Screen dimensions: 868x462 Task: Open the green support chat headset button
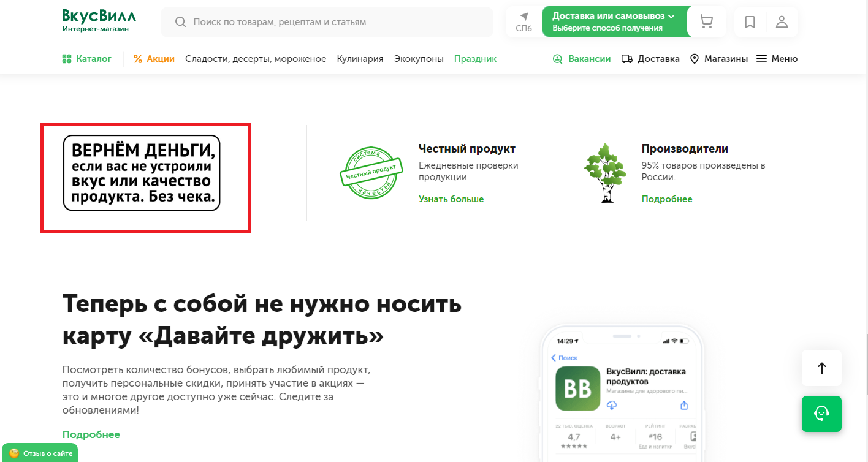821,414
